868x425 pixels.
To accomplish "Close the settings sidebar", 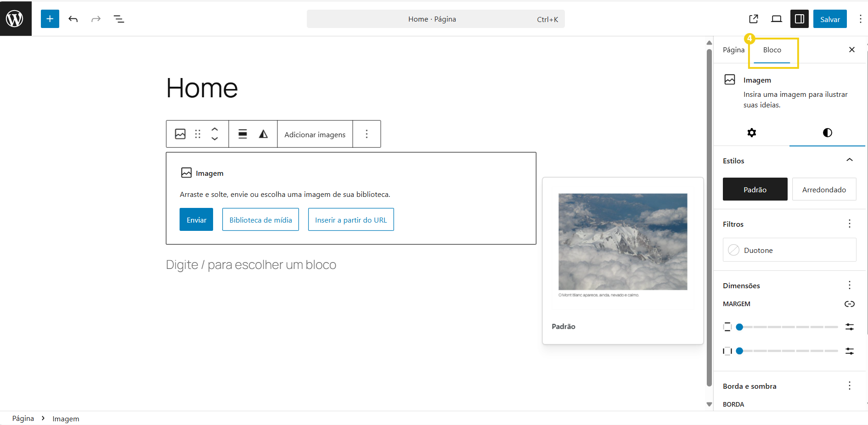I will [852, 50].
